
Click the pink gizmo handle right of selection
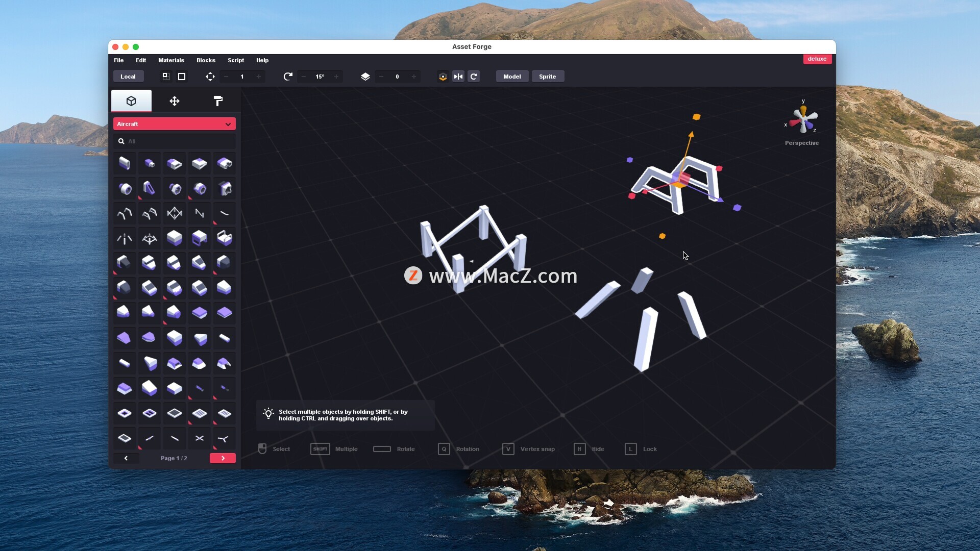click(x=719, y=168)
